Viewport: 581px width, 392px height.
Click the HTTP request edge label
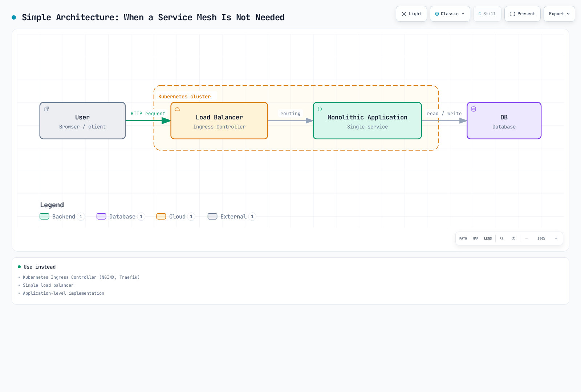coord(148,114)
